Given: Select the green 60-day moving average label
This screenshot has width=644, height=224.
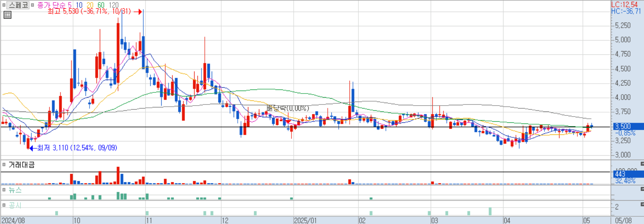Looking at the screenshot, I should pyautogui.click(x=101, y=5).
